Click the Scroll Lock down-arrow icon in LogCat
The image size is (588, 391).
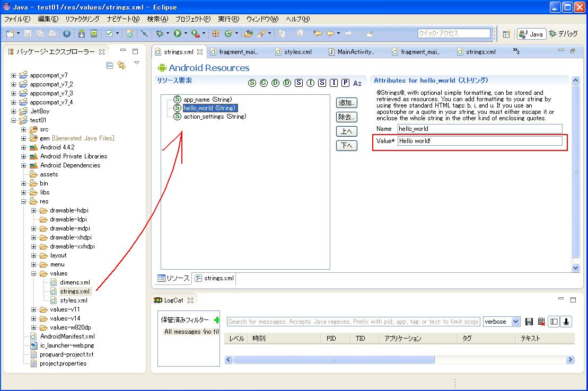coord(566,322)
